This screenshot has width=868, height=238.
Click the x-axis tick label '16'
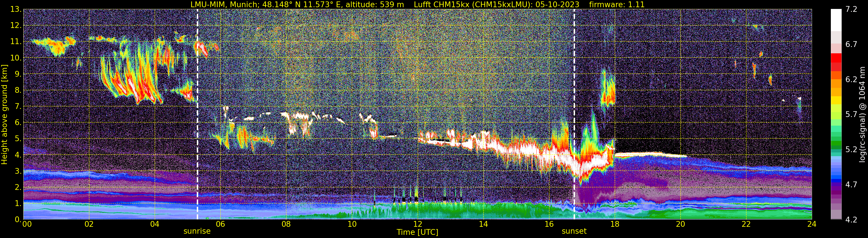549,224
